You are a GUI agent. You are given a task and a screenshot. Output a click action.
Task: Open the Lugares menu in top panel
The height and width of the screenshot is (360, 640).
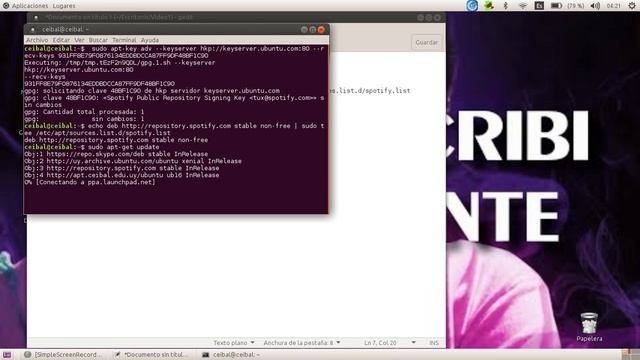64,6
